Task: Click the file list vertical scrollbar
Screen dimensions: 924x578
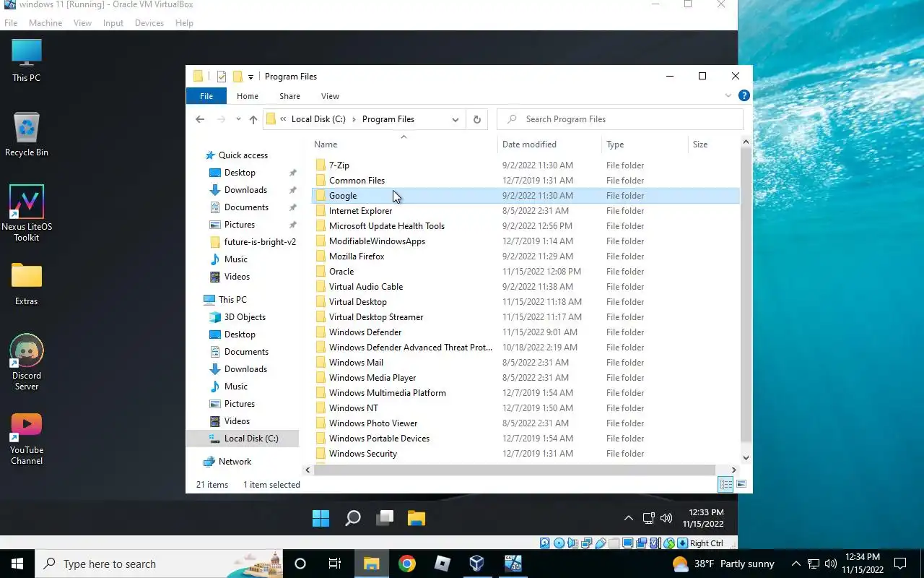Action: click(746, 293)
